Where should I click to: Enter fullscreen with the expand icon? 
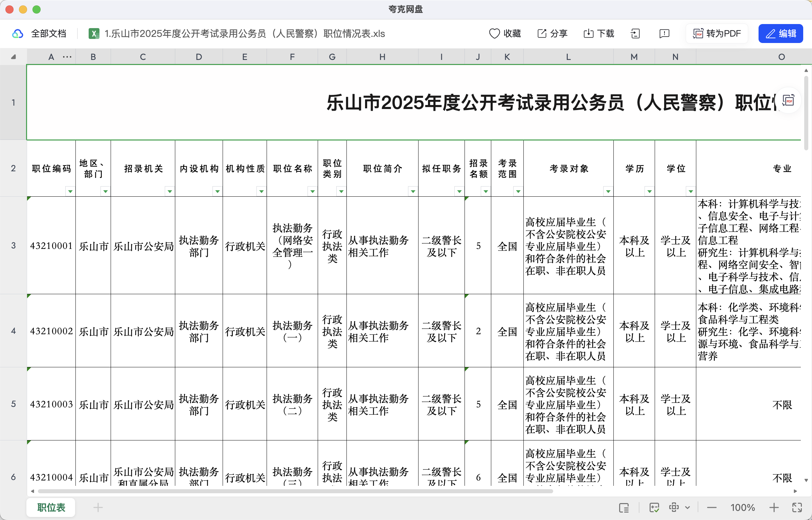[797, 507]
